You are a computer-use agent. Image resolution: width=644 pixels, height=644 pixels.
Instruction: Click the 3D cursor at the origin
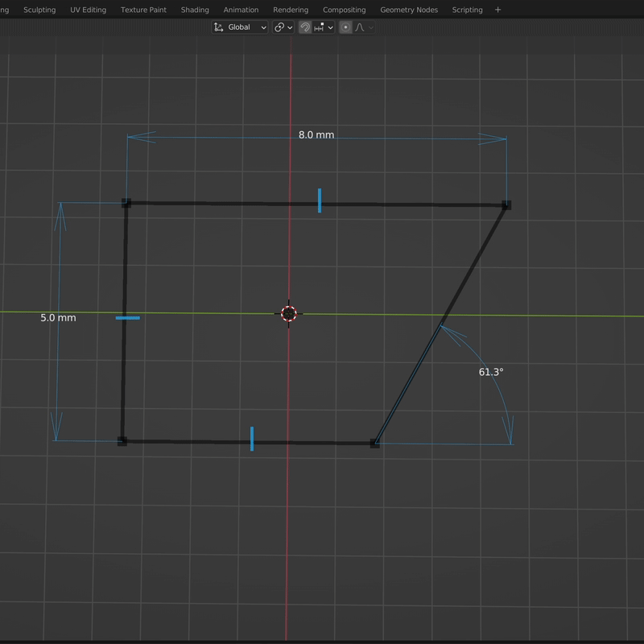tap(289, 314)
